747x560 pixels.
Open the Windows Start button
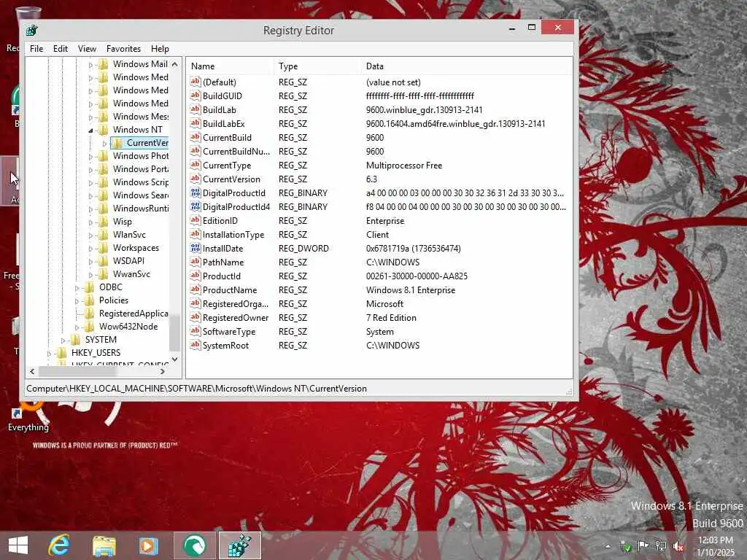click(18, 545)
